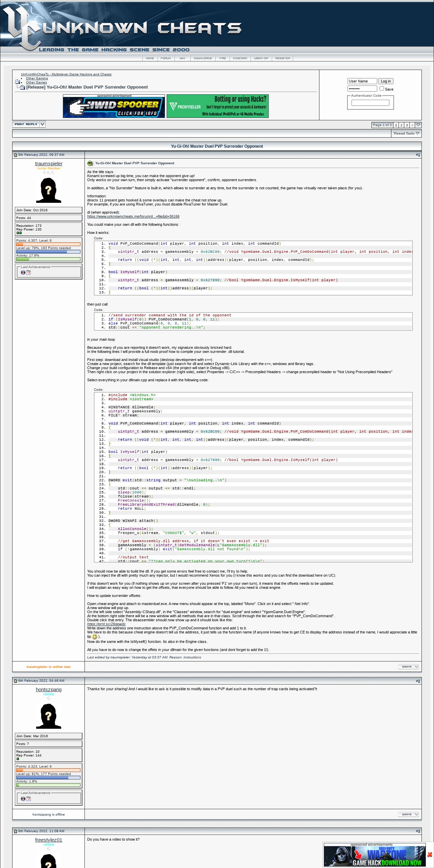Click traumspieler's avatar image
The image size is (434, 868).
pyautogui.click(x=49, y=190)
